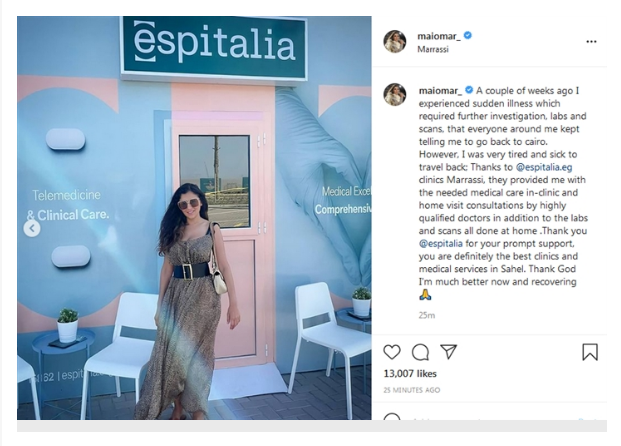Save the post with the bookmark icon
This screenshot has width=621, height=446.
click(590, 352)
